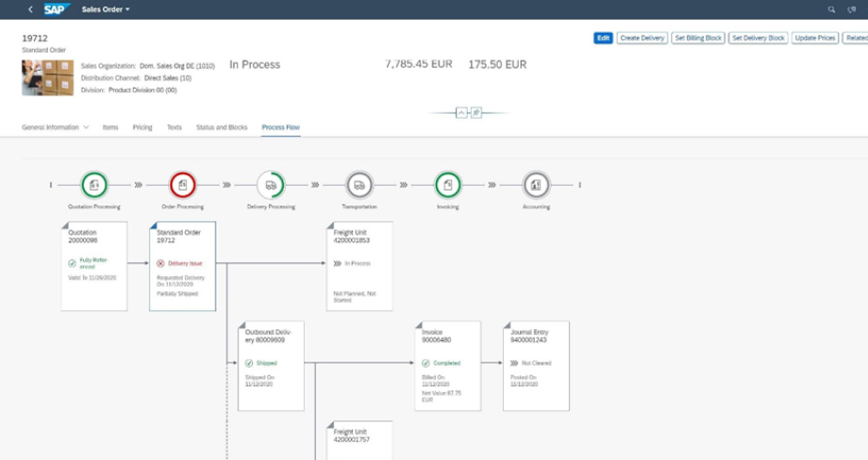868x460 pixels.
Task: Click the sales order product thumbnail
Action: click(47, 78)
